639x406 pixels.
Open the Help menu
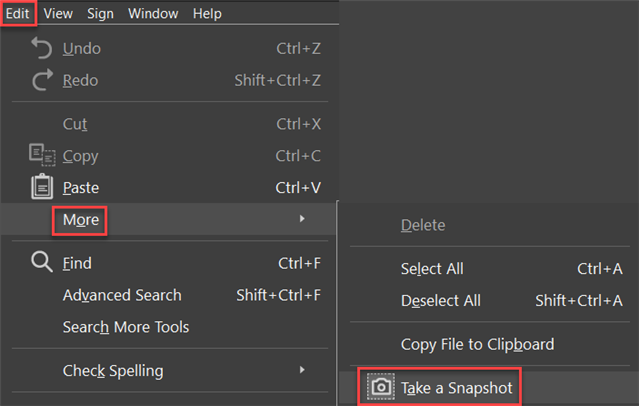coord(207,13)
